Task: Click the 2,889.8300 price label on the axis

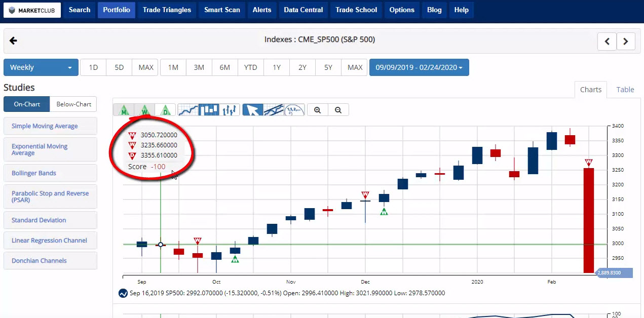Action: click(614, 273)
